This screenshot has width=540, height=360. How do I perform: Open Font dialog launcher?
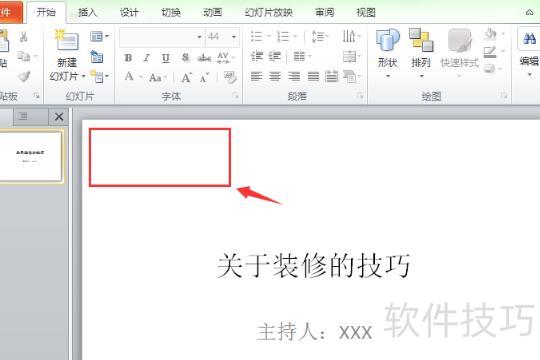pos(235,96)
